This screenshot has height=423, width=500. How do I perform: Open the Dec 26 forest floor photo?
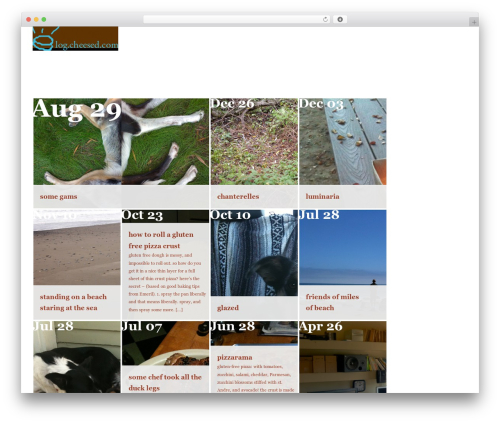click(x=254, y=141)
